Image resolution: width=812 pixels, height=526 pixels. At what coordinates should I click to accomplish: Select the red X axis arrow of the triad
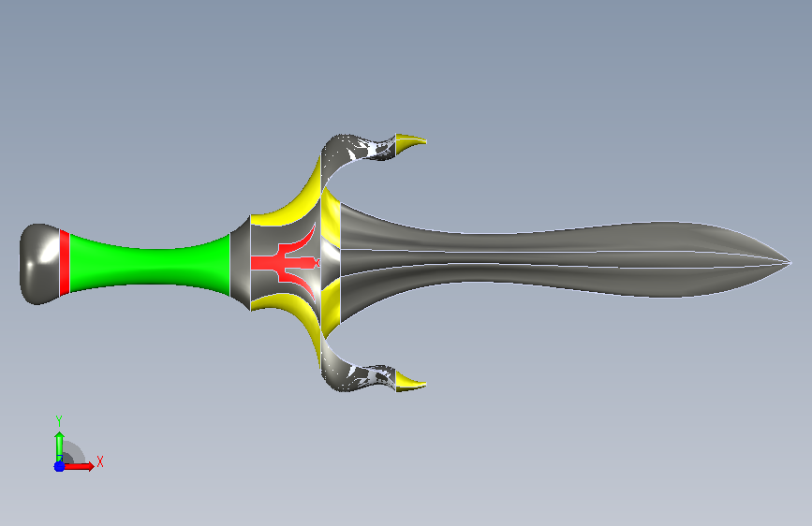pyautogui.click(x=79, y=466)
